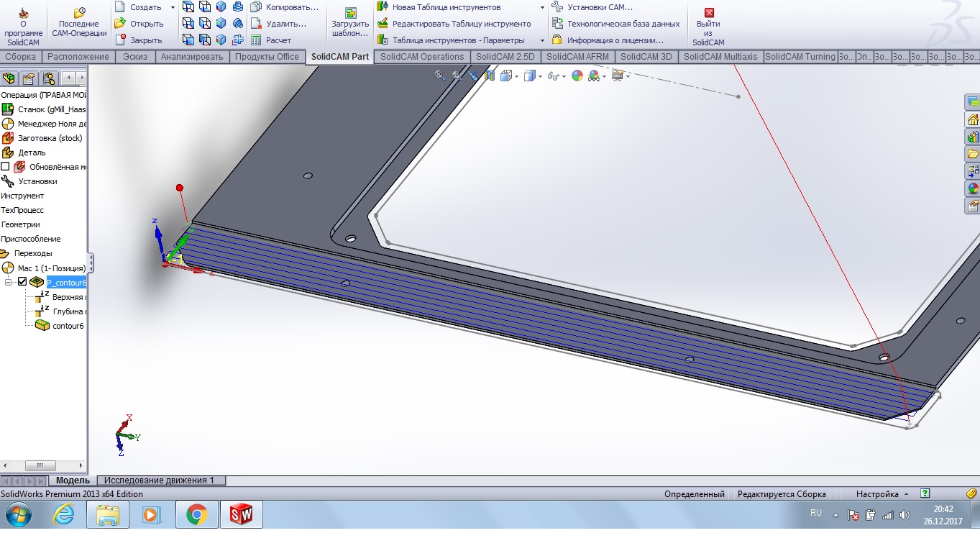Select the configuration manager tab icon
The image size is (980, 533).
[48, 78]
